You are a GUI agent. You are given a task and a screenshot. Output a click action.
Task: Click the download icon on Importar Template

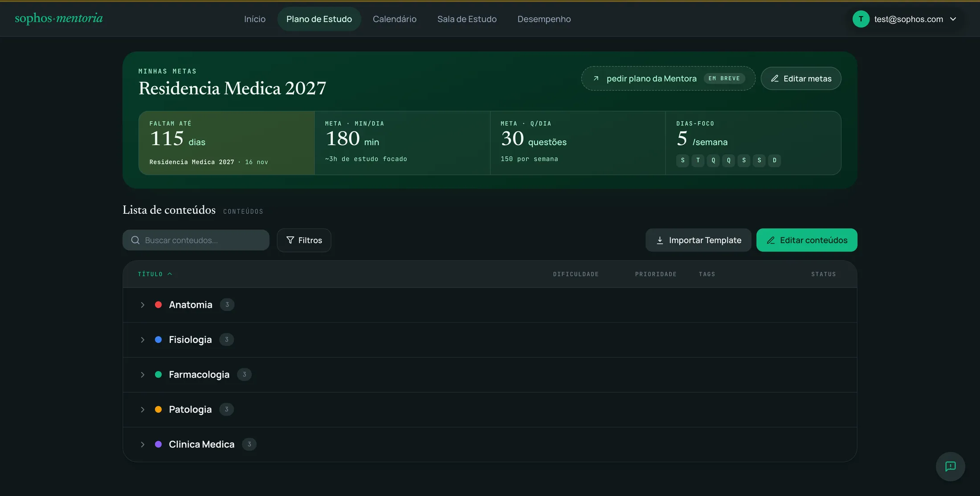click(x=660, y=240)
